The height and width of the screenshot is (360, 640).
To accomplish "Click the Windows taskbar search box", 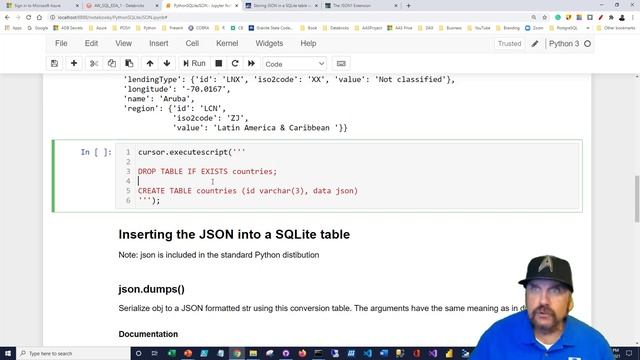I will (x=73, y=353).
